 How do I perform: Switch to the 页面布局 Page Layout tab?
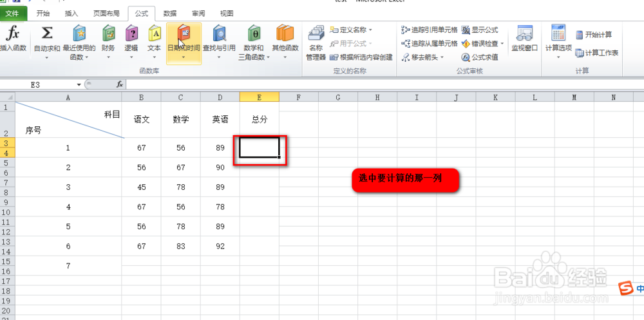coord(106,14)
